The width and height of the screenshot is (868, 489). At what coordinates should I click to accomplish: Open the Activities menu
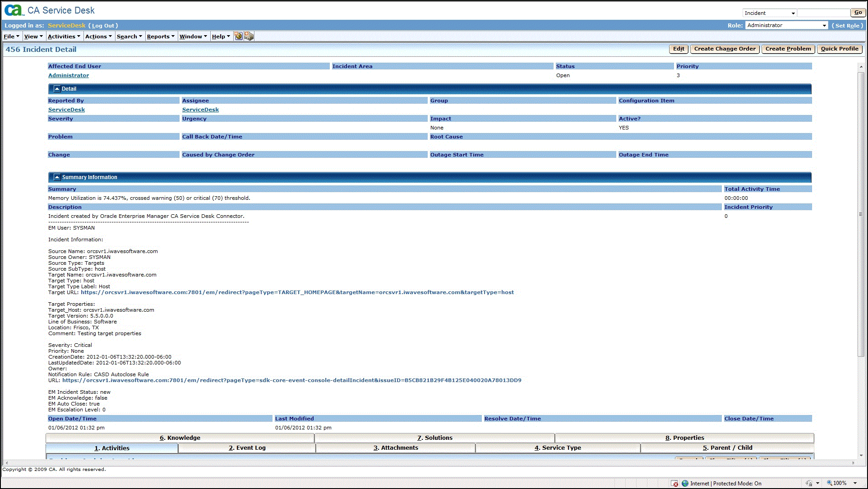64,37
